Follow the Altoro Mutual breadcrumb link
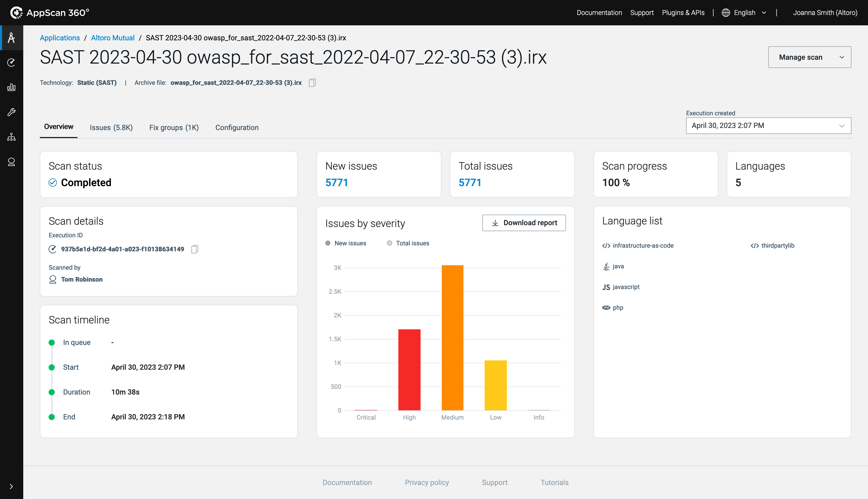Image resolution: width=868 pixels, height=499 pixels. pyautogui.click(x=113, y=38)
